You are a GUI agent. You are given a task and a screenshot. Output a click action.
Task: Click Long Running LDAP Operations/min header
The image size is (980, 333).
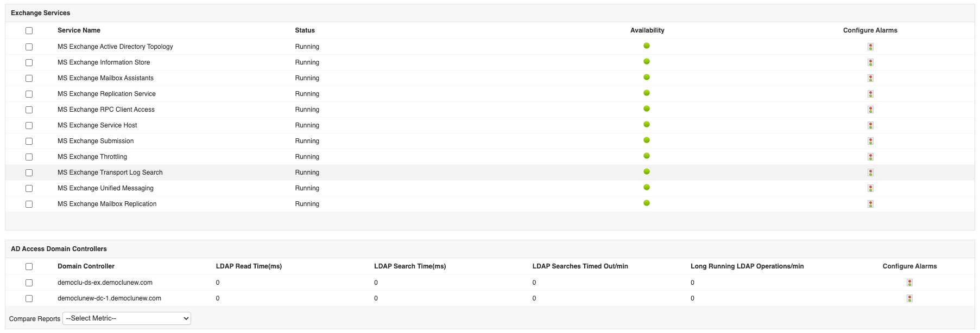click(x=747, y=266)
